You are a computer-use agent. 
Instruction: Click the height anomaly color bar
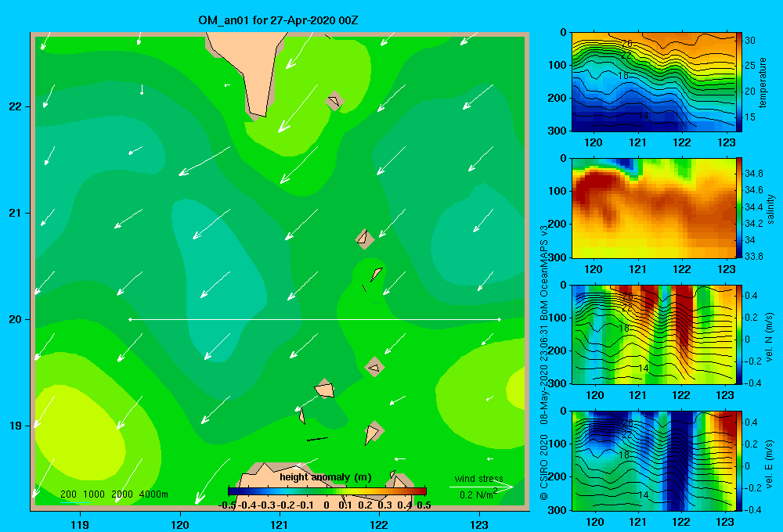tap(327, 491)
